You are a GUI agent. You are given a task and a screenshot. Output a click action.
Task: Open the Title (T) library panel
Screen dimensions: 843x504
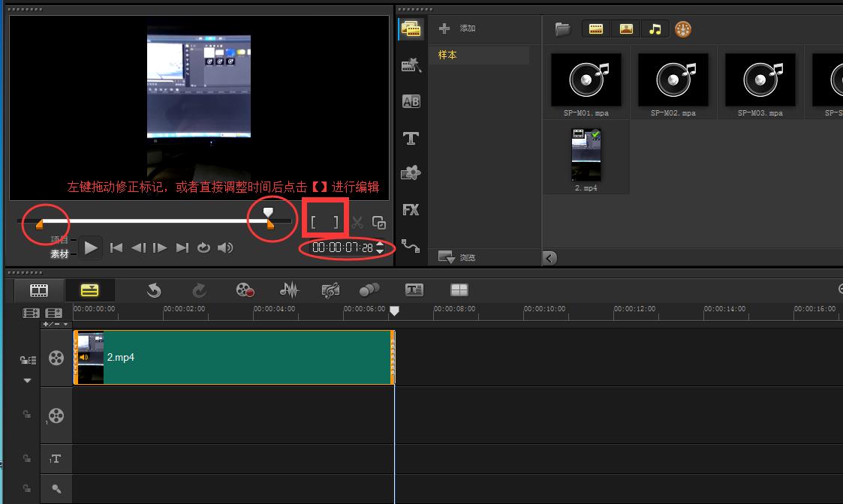(x=411, y=138)
